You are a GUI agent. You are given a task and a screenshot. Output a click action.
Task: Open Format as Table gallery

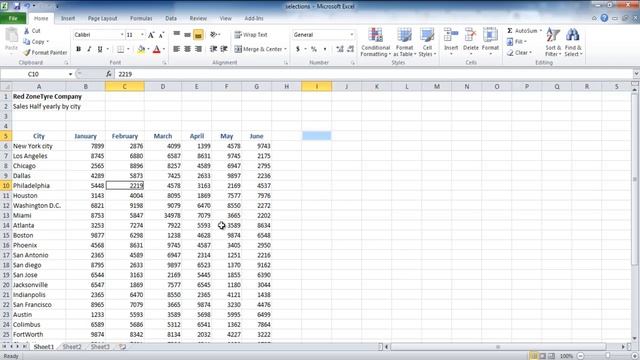(404, 42)
